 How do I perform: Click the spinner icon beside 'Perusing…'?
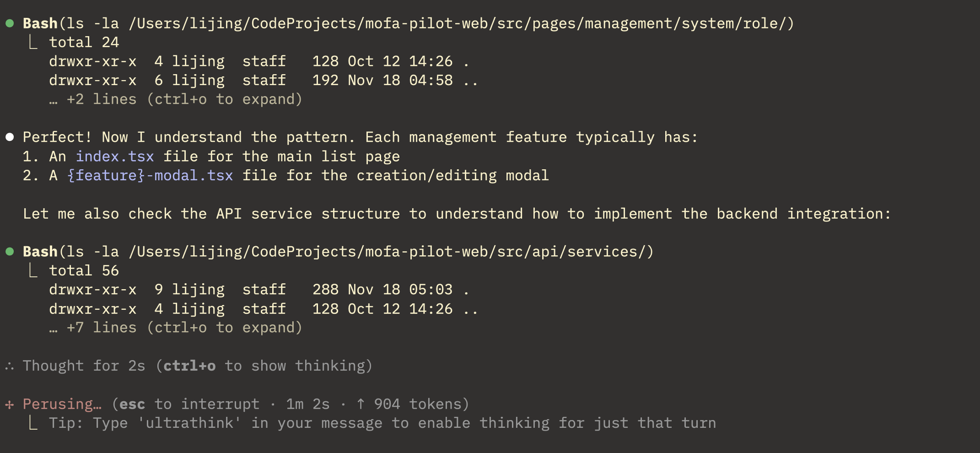point(10,404)
